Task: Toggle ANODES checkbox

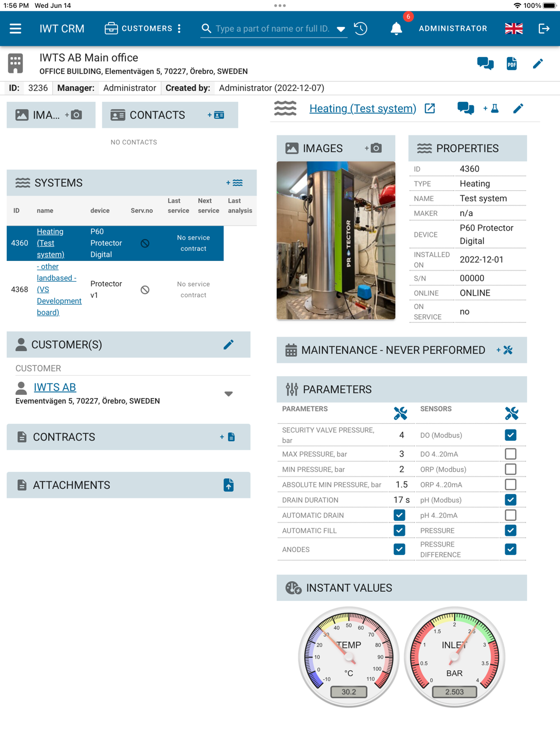Action: tap(399, 549)
